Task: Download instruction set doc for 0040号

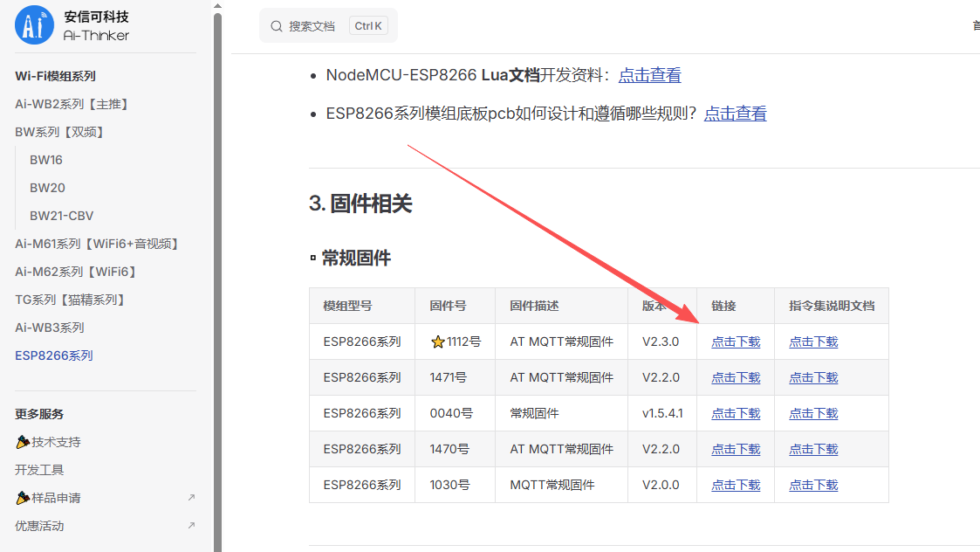Action: point(813,413)
